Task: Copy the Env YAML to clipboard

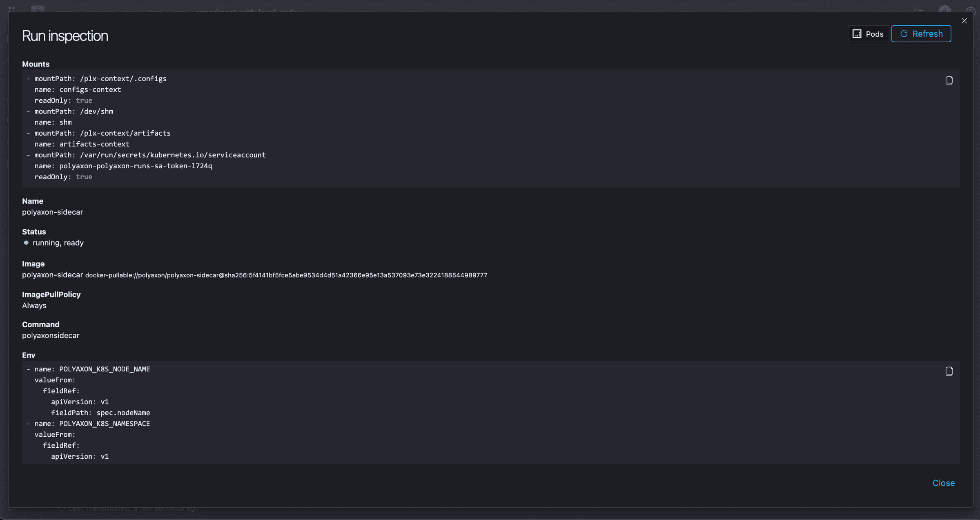Action: pyautogui.click(x=949, y=371)
